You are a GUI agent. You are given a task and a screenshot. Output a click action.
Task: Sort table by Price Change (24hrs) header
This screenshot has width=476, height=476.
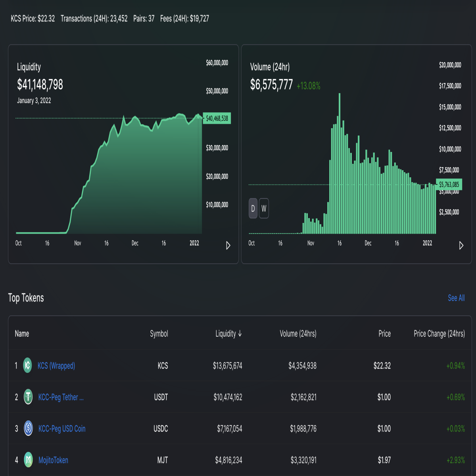[439, 334]
